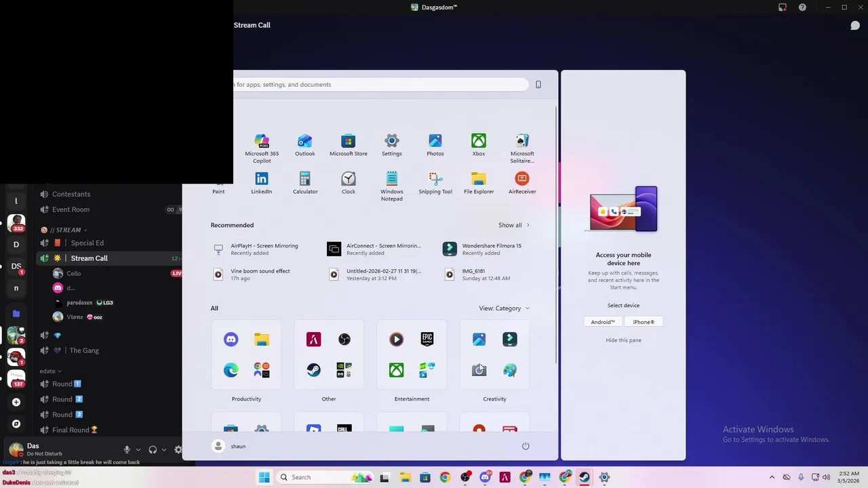
Task: Join The Gang voice channel
Action: tap(84, 350)
